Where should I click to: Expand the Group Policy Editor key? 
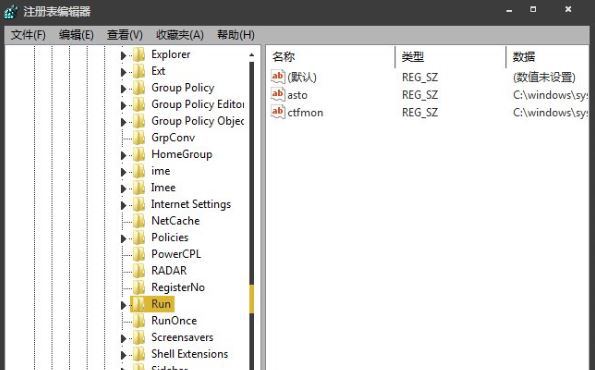click(x=123, y=105)
